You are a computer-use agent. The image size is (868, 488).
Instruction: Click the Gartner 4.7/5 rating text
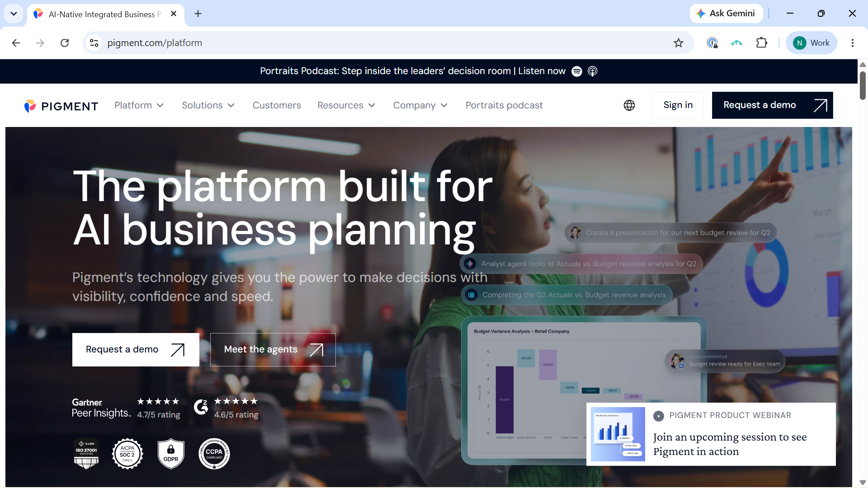click(x=159, y=415)
